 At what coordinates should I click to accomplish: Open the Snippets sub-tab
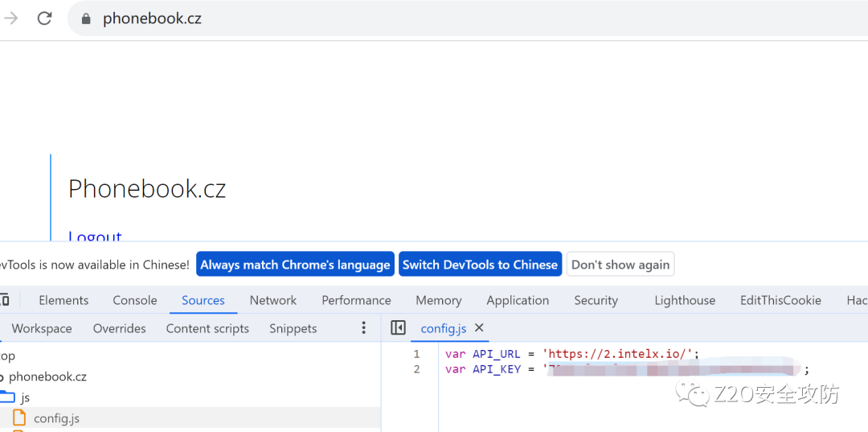point(293,328)
